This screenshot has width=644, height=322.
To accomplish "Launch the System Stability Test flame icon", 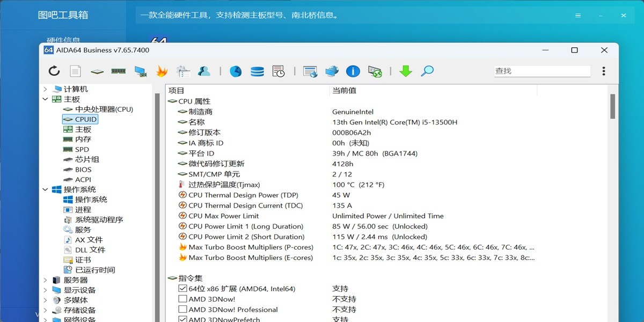I will [162, 70].
